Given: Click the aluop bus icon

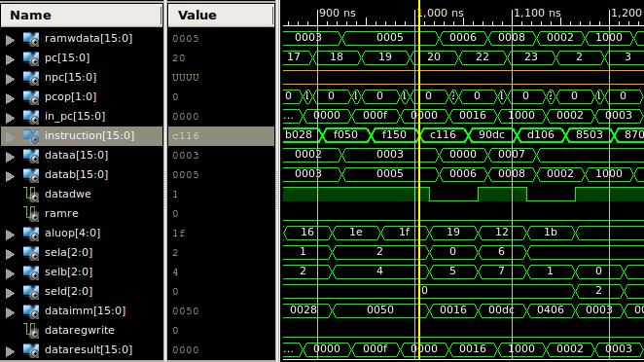Looking at the screenshot, I should 31,234.
